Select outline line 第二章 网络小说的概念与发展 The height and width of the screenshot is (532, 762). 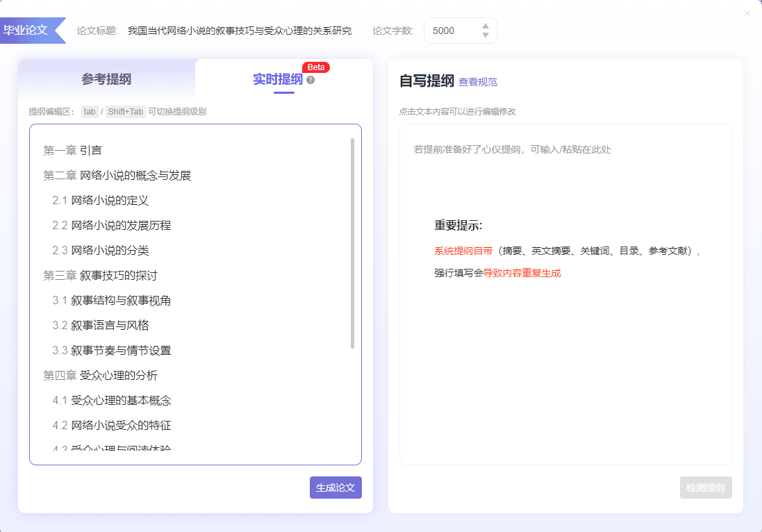click(x=117, y=176)
